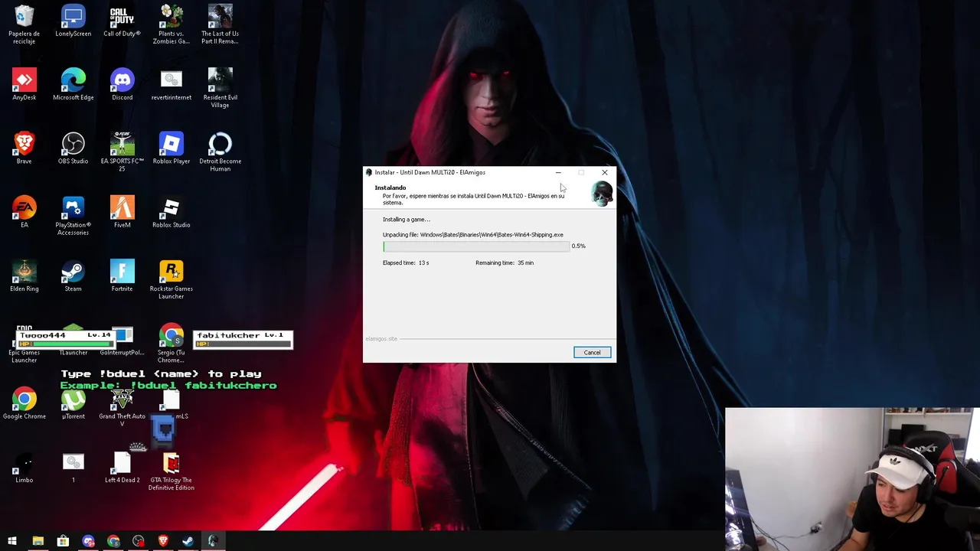Select GTA Trilogy Definitive Edition folder

pyautogui.click(x=171, y=471)
